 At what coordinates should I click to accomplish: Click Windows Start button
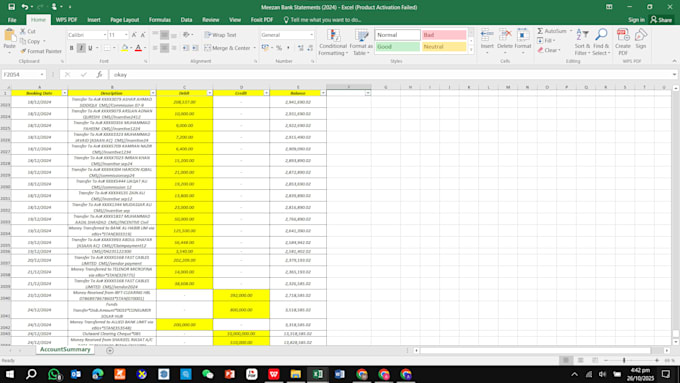pos(9,374)
